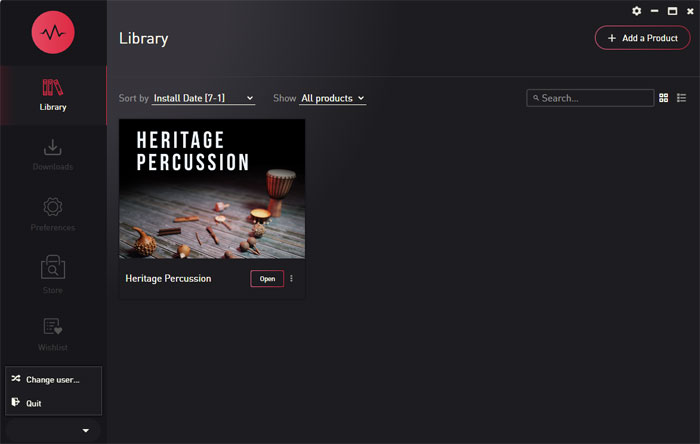Click into the Search field
Image resolution: width=700 pixels, height=444 pixels.
(x=590, y=98)
